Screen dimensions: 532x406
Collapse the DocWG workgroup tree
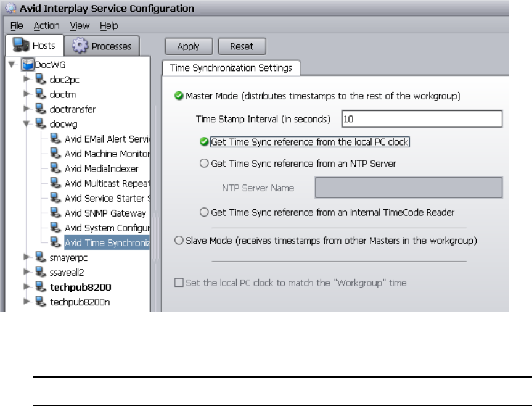(x=12, y=64)
